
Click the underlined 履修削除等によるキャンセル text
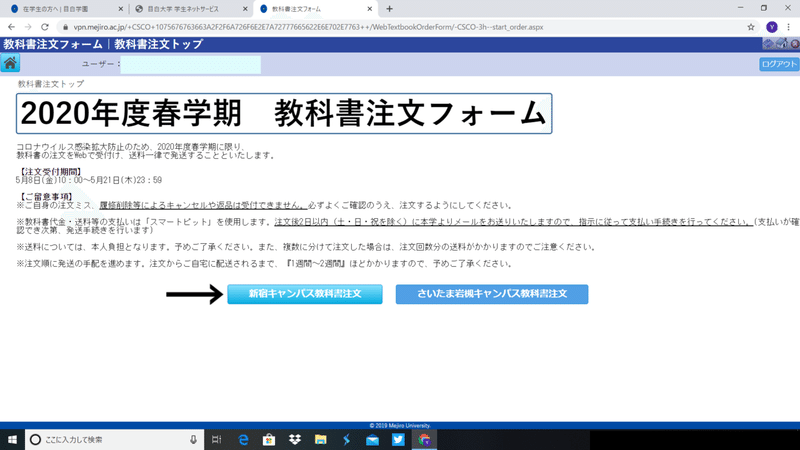pyautogui.click(x=203, y=205)
